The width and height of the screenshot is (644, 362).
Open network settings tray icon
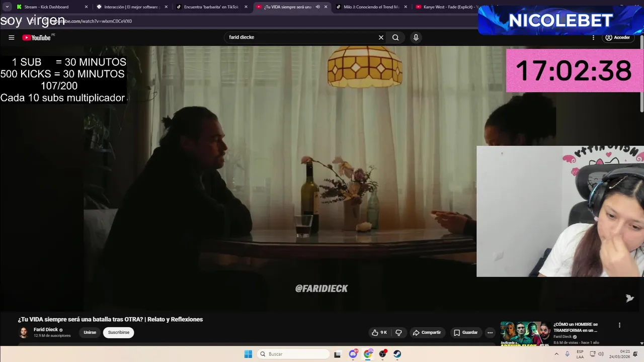pos(593,354)
